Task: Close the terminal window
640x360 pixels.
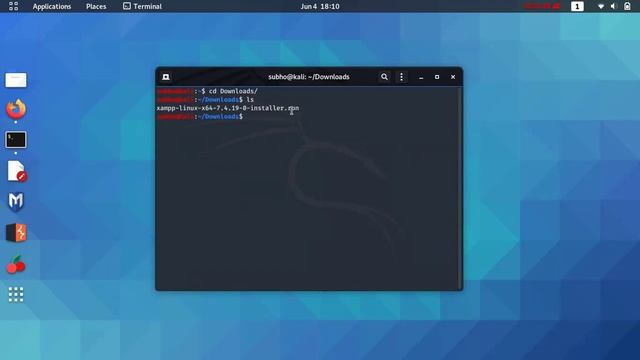Action: [x=453, y=77]
